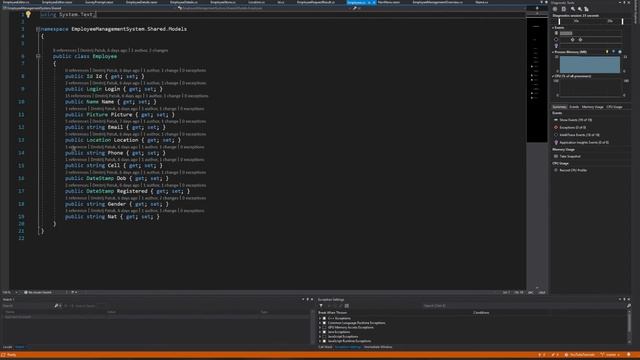Viewport: 640px width, 360px height.
Task: Expand Common Language Runtime Exceptions node
Action: 320,323
